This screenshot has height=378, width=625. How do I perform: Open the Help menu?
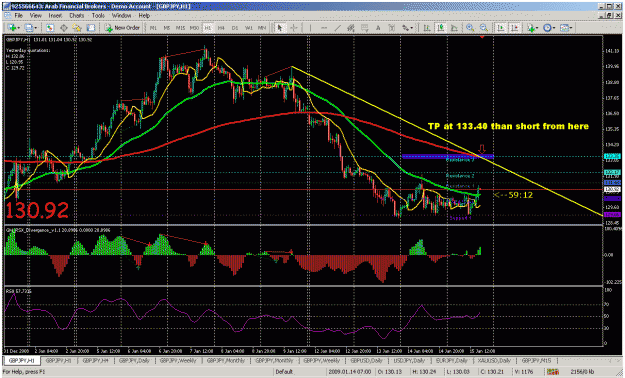[144, 16]
